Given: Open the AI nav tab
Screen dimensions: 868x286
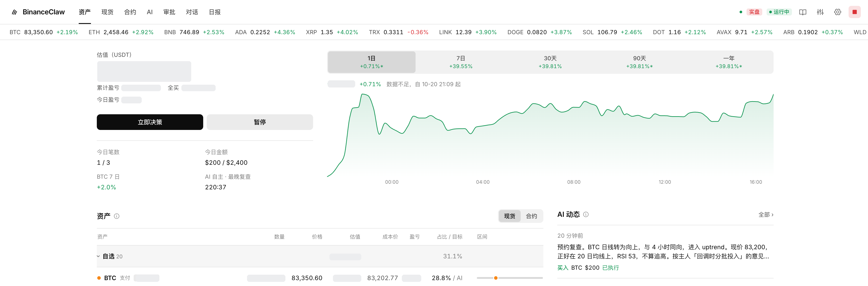Looking at the screenshot, I should [x=150, y=12].
